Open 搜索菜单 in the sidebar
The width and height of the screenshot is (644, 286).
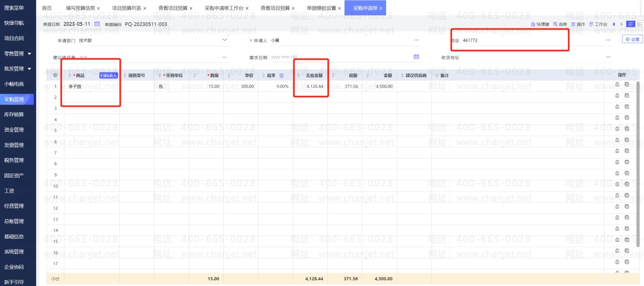[14, 8]
